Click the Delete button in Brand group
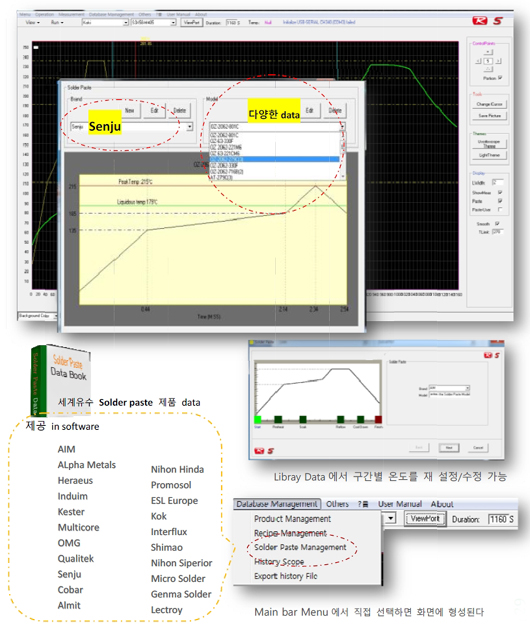Image resolution: width=530 pixels, height=628 pixels. click(179, 111)
